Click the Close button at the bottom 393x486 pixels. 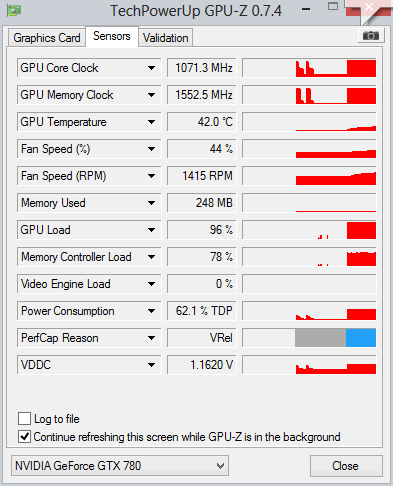tap(346, 466)
